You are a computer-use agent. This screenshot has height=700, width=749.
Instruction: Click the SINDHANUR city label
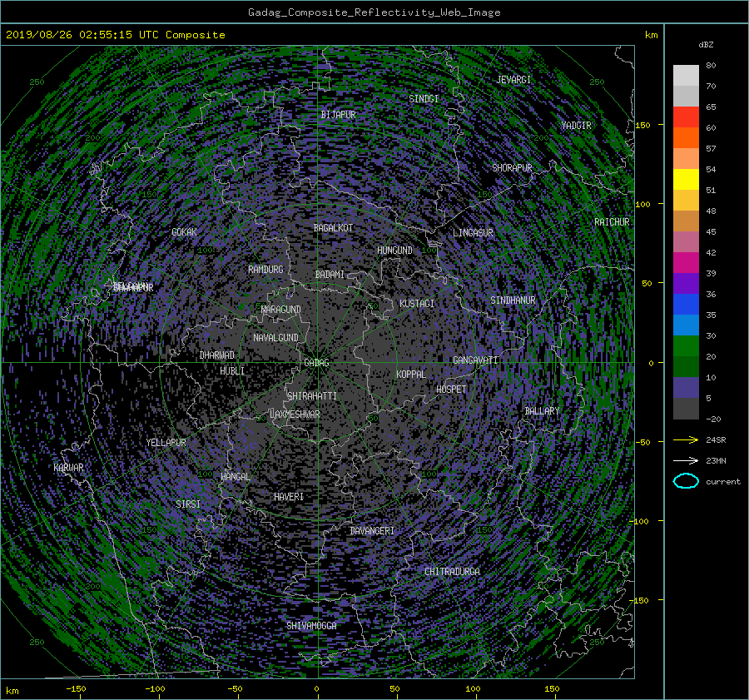tap(513, 300)
